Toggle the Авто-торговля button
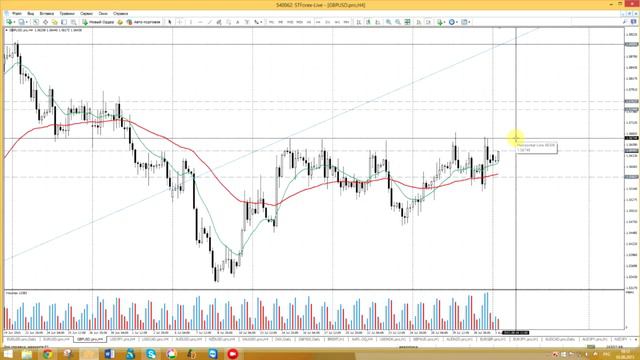This screenshot has width=640, height=360. click(x=144, y=22)
